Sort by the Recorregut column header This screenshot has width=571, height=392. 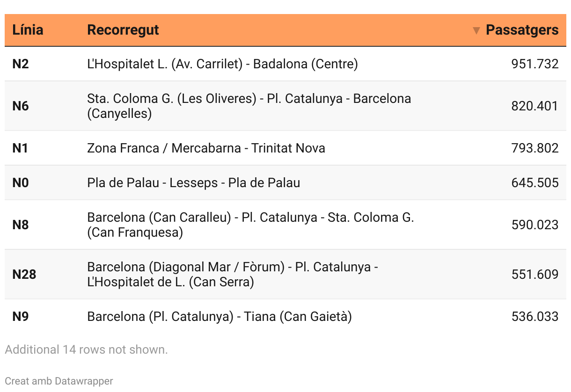(123, 30)
